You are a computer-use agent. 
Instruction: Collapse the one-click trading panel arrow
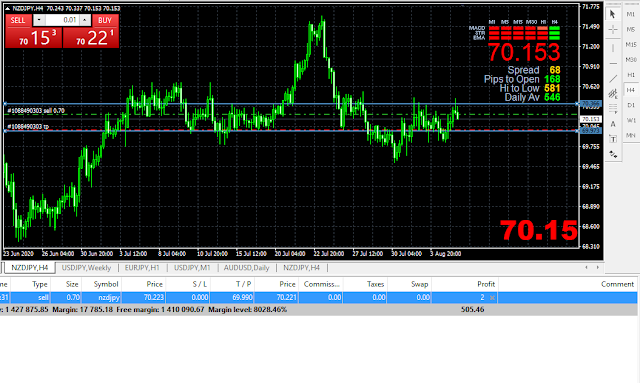click(x=7, y=8)
